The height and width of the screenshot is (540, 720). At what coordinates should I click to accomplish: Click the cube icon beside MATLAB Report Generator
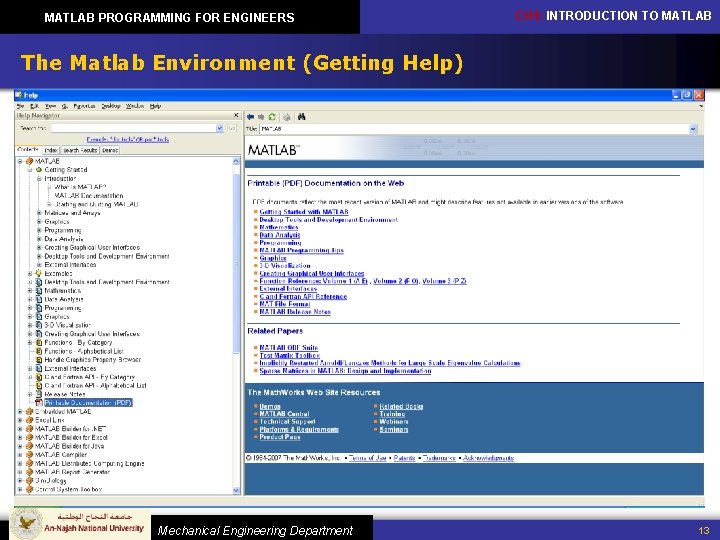(x=30, y=472)
